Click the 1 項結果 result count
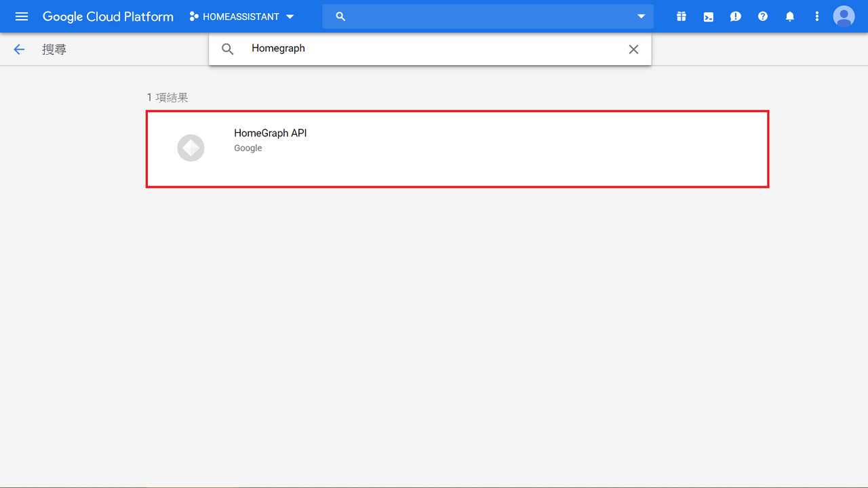 (167, 98)
